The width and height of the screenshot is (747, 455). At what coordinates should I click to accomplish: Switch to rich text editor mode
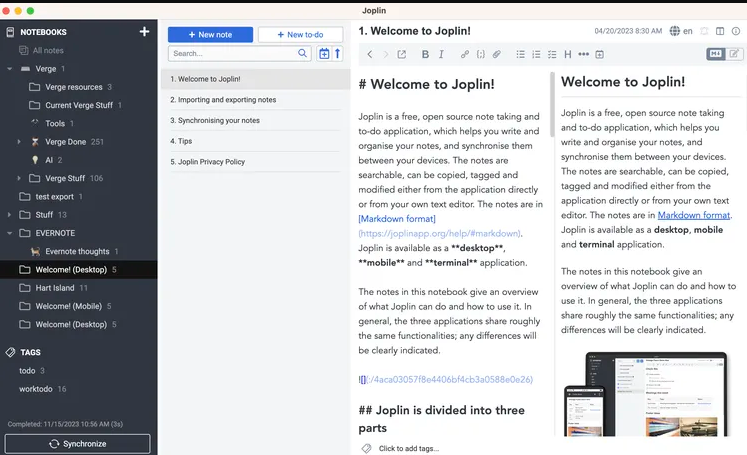point(734,54)
